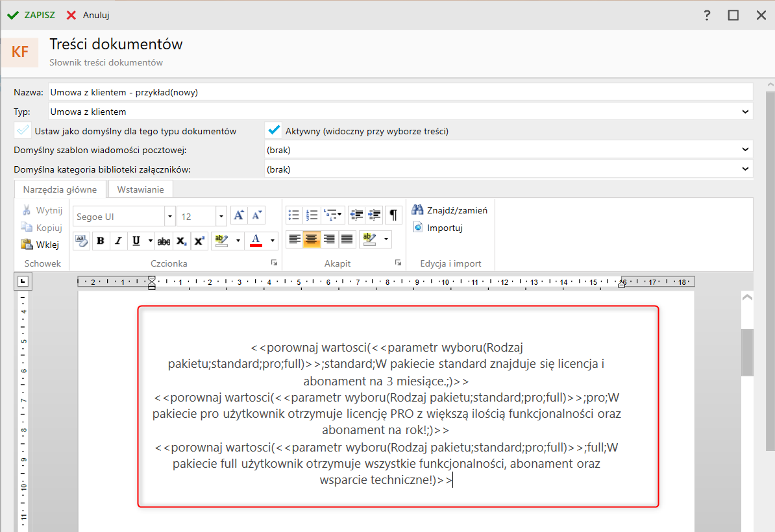
Task: Toggle strikethrough formatting
Action: click(164, 241)
